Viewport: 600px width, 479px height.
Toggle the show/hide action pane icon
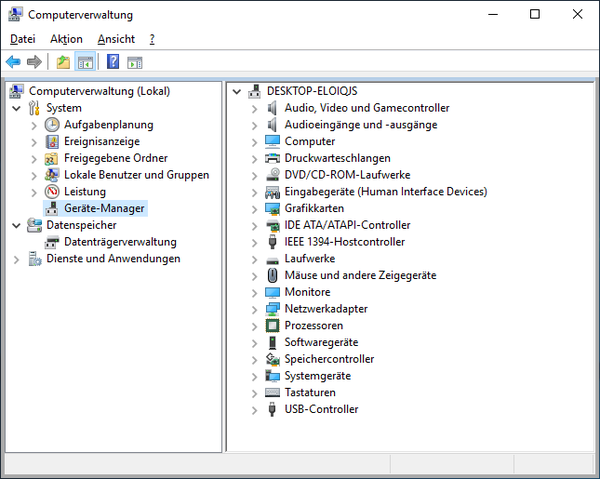pos(135,62)
